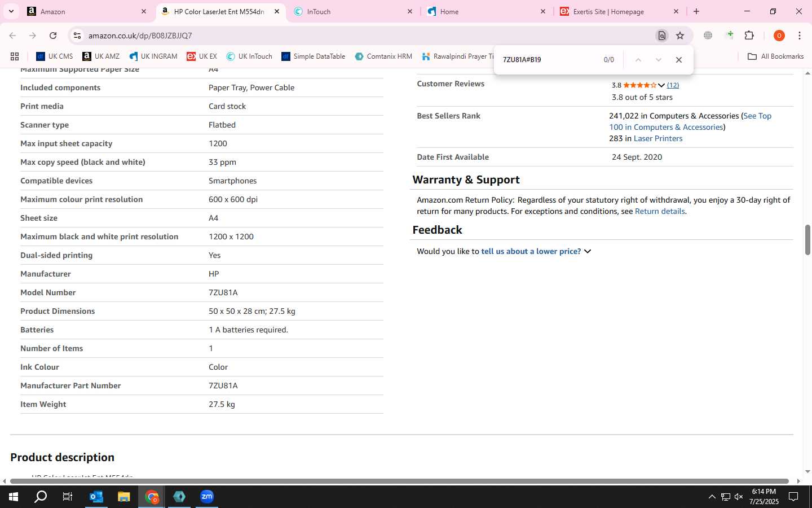The image size is (812, 508).
Task: Click the muted volume tray icon
Action: (739, 497)
